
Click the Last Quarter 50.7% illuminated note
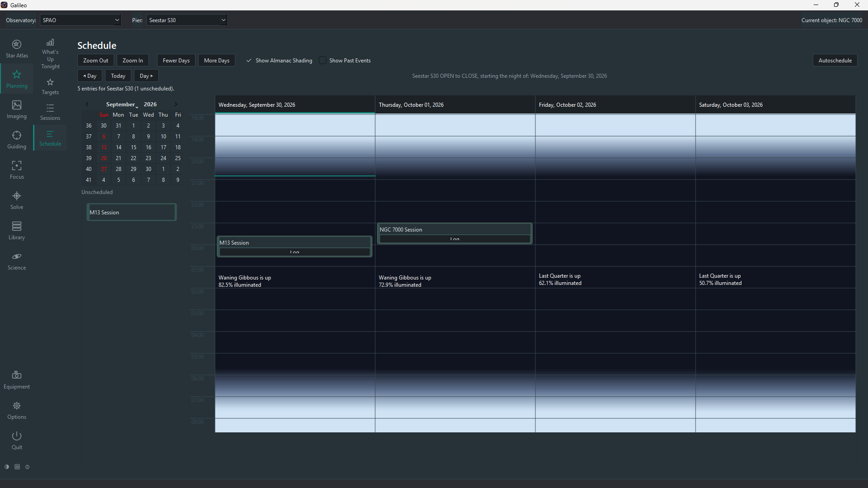(720, 280)
